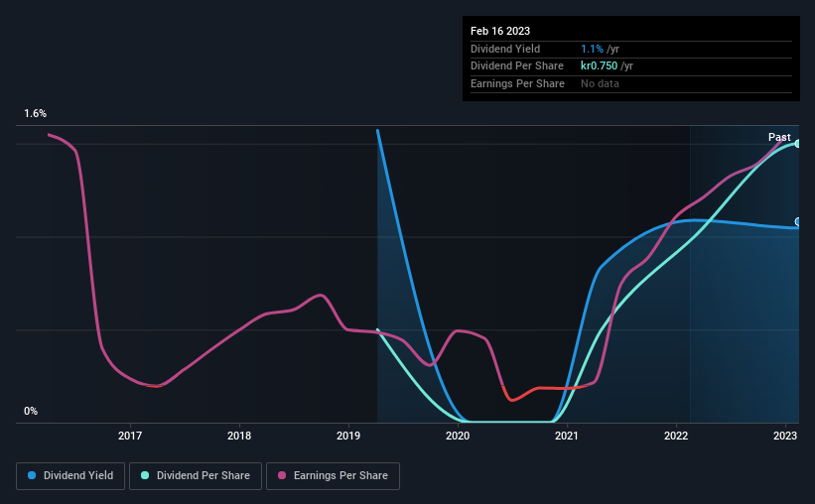Click the kr0.750 Dividend Per Share value
Image resolution: width=815 pixels, height=504 pixels.
pyautogui.click(x=599, y=66)
